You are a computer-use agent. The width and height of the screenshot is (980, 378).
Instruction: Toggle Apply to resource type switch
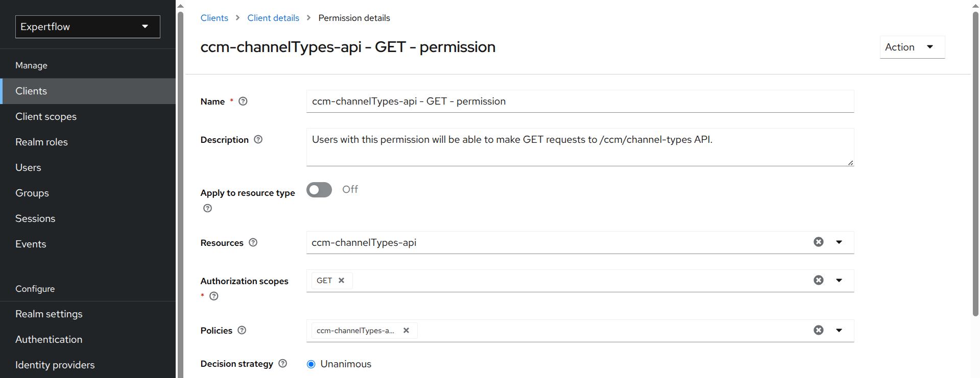pos(319,190)
